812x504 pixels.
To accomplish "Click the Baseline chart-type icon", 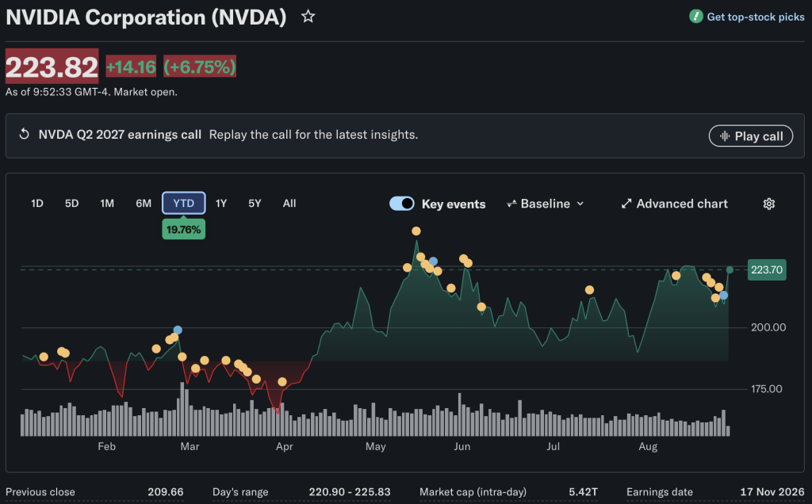I will [511, 204].
